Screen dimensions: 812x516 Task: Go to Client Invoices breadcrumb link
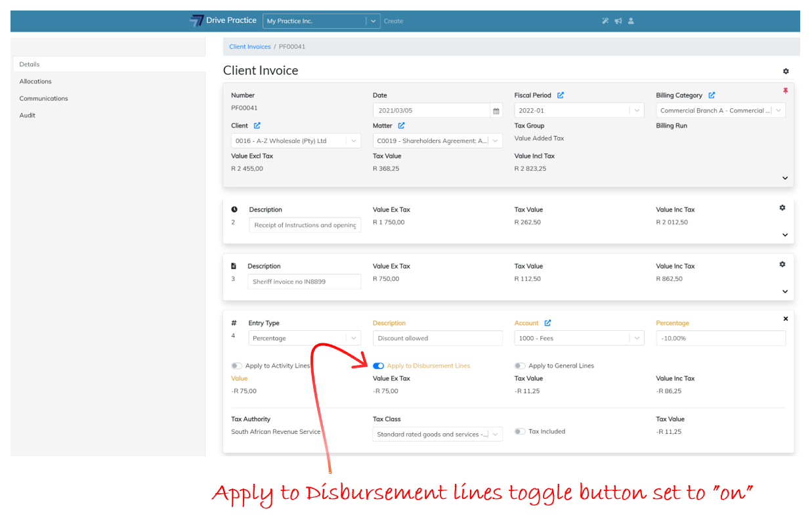point(249,47)
